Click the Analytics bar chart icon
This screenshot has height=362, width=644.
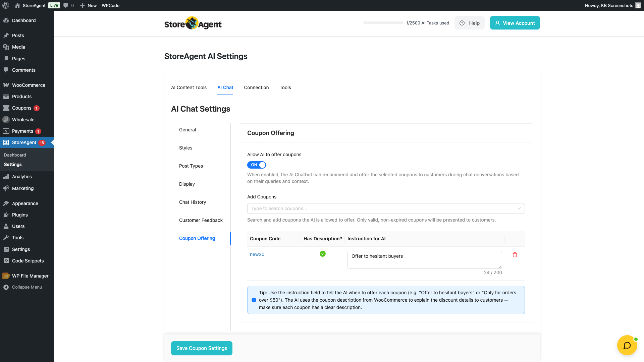click(6, 177)
